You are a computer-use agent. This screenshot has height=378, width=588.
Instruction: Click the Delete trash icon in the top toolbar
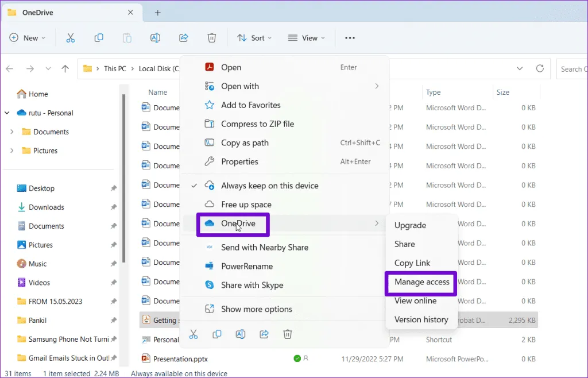point(212,38)
